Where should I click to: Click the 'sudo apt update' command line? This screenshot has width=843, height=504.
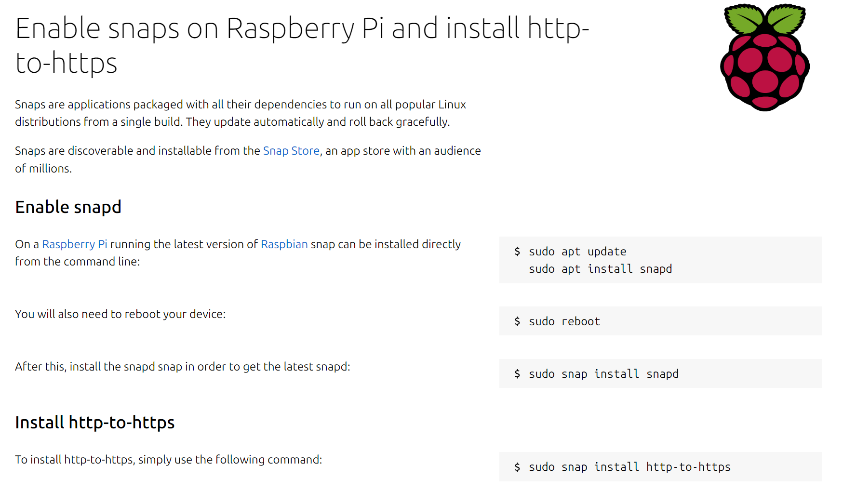point(577,252)
